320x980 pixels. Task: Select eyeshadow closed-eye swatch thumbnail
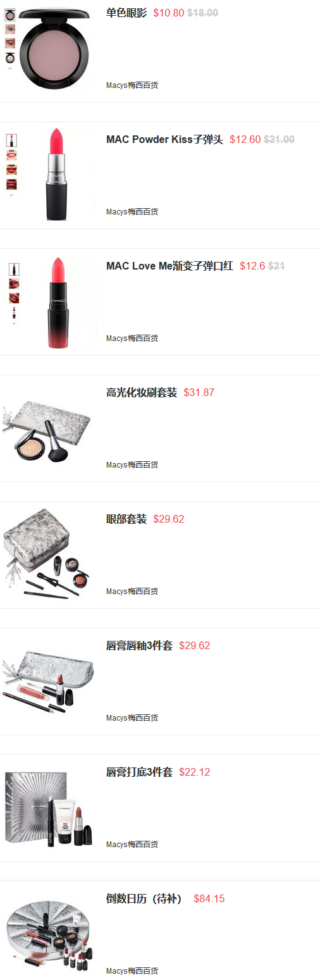pyautogui.click(x=10, y=28)
